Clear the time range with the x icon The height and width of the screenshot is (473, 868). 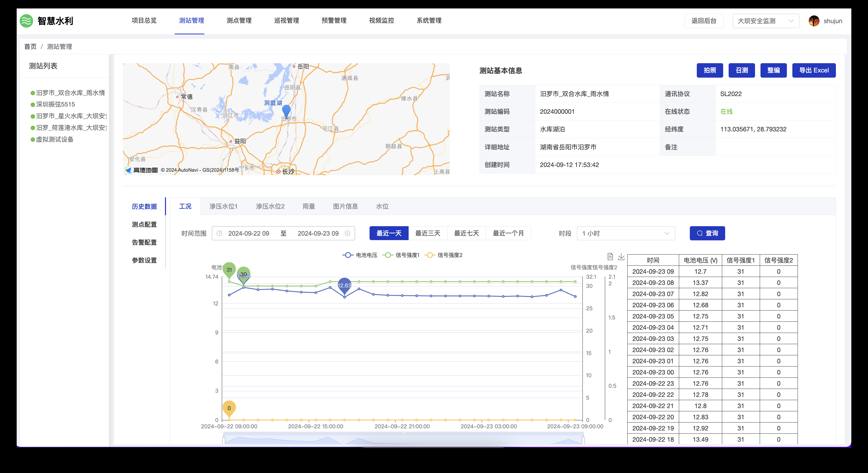coord(347,233)
